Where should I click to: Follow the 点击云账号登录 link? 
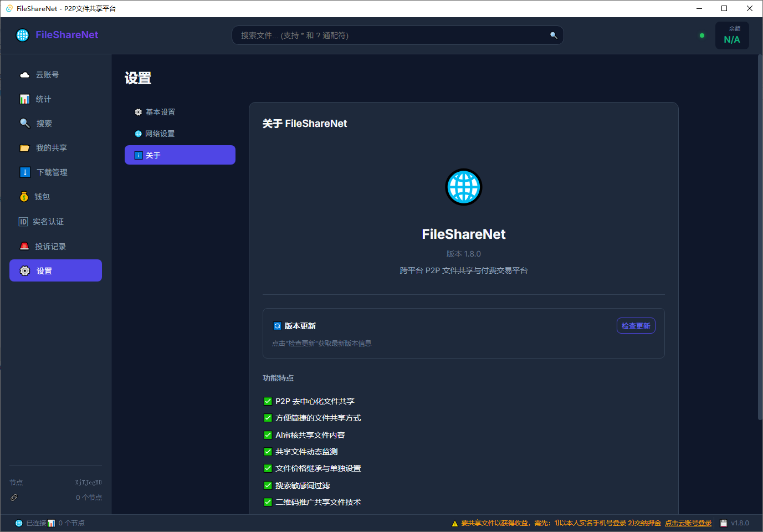pyautogui.click(x=688, y=523)
